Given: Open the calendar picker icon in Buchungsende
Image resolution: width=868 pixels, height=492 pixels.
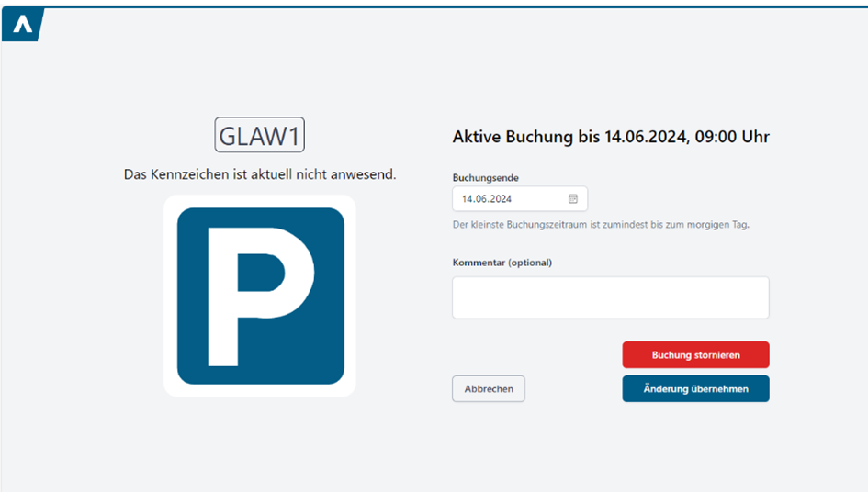Looking at the screenshot, I should (573, 198).
